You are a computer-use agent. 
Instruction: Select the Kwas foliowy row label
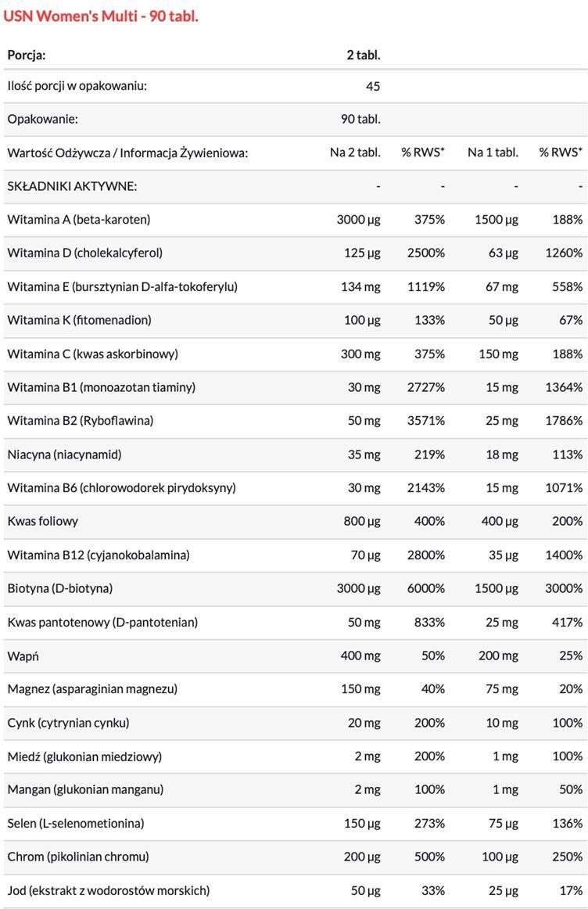[42, 521]
